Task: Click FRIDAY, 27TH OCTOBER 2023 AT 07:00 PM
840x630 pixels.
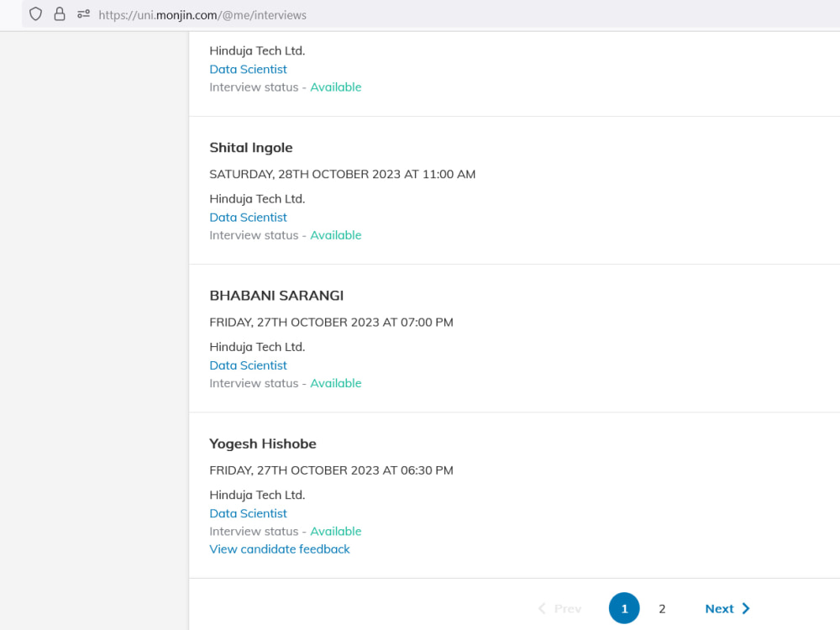Action: 331,322
